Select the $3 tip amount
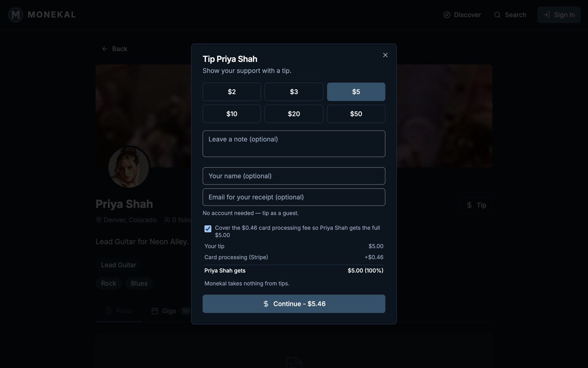The height and width of the screenshot is (368, 588). pos(294,92)
